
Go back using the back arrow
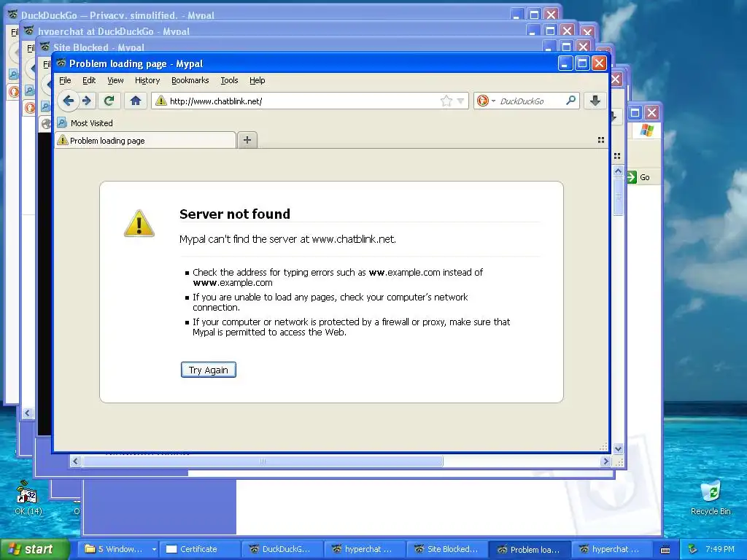69,101
